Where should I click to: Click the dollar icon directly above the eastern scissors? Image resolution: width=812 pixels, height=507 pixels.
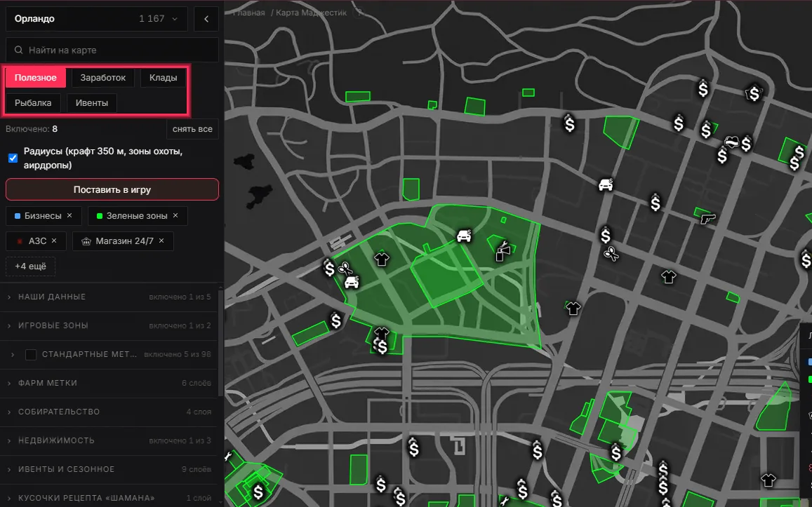tap(606, 236)
